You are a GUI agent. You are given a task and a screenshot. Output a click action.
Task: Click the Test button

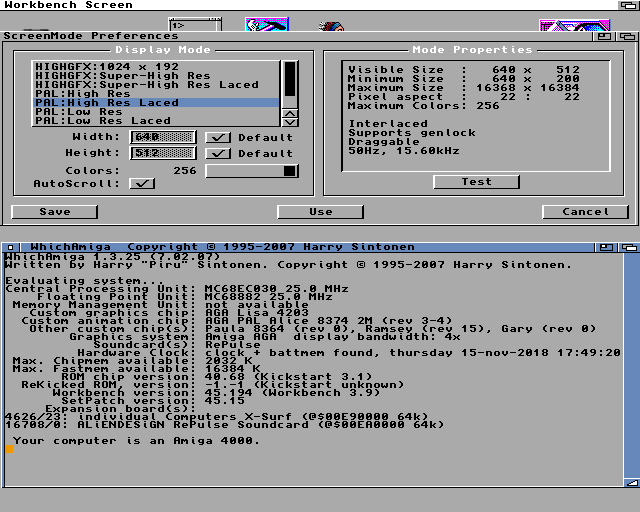pos(476,182)
